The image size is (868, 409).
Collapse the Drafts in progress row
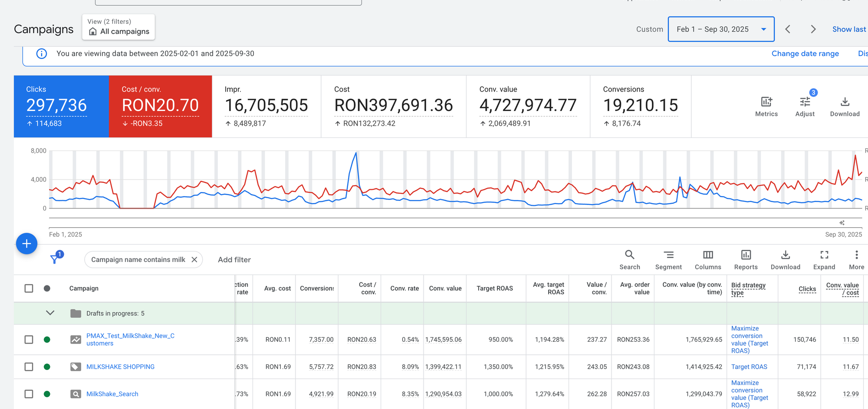pos(50,313)
